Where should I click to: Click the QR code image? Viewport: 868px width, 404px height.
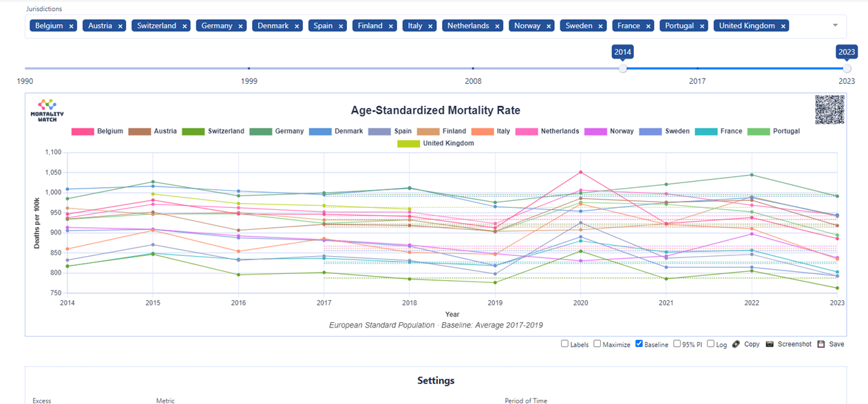pyautogui.click(x=829, y=110)
